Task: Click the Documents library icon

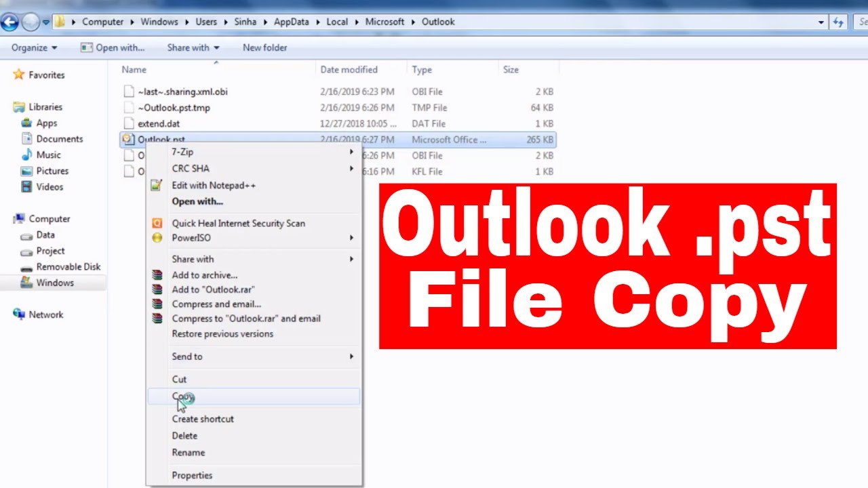Action: coord(26,139)
